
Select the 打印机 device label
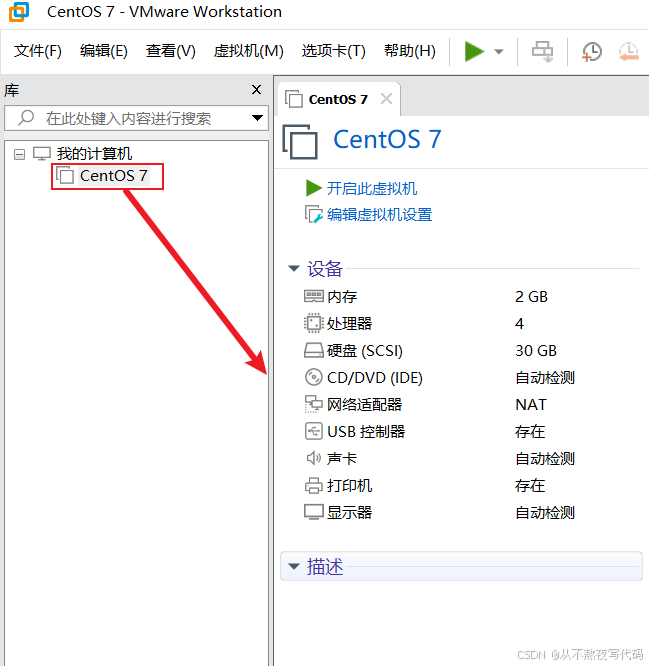pyautogui.click(x=350, y=485)
